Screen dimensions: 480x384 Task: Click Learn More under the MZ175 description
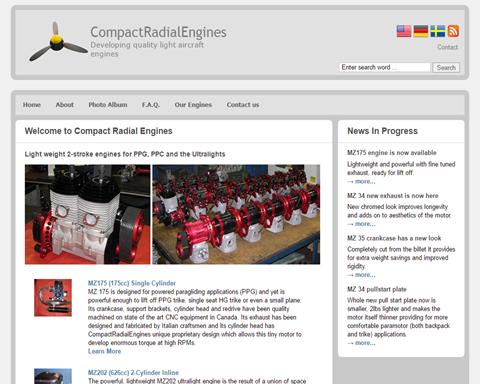[x=104, y=351]
